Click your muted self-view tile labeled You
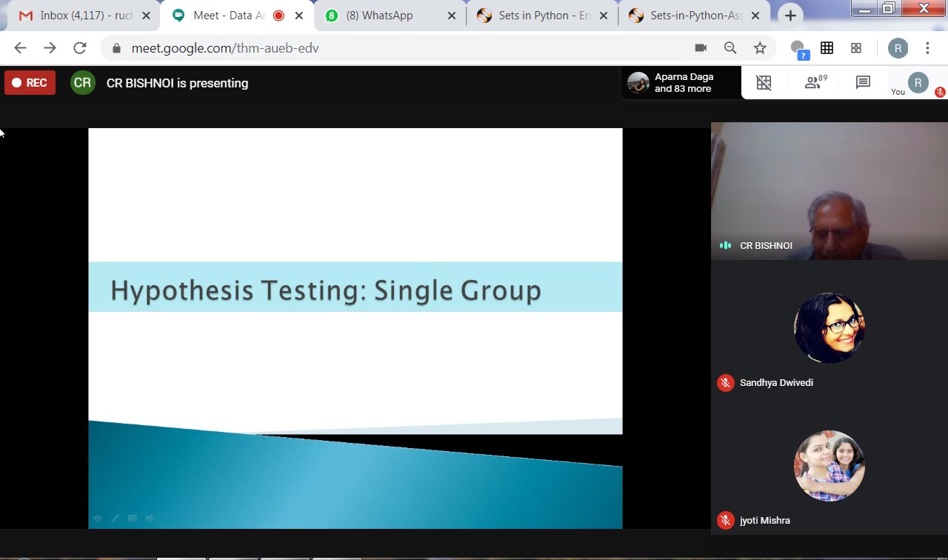The width and height of the screenshot is (948, 560). point(918,84)
